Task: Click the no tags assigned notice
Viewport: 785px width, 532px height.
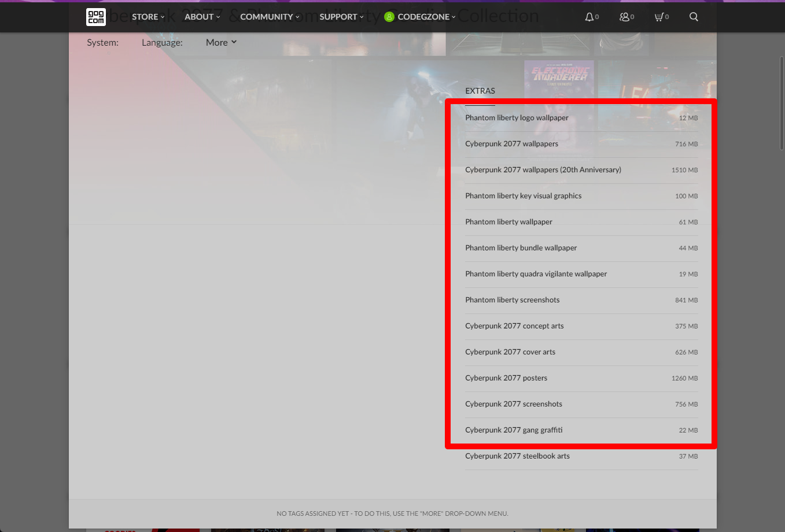Action: (392, 513)
